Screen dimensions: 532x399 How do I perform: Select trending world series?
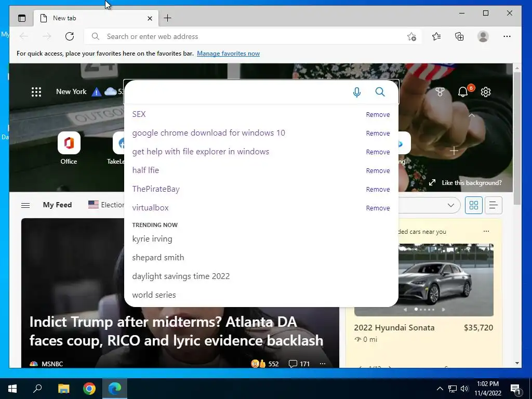(154, 295)
